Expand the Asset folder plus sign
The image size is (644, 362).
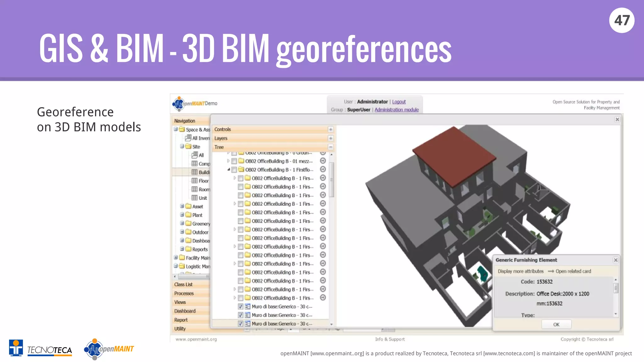[182, 206]
